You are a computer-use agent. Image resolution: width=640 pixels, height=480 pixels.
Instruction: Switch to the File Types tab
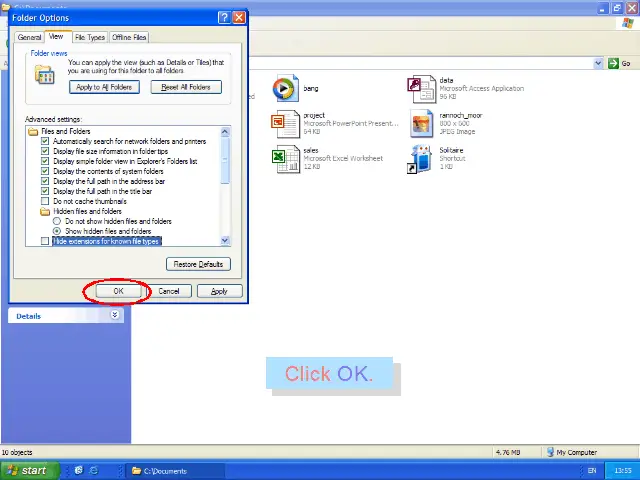click(89, 37)
